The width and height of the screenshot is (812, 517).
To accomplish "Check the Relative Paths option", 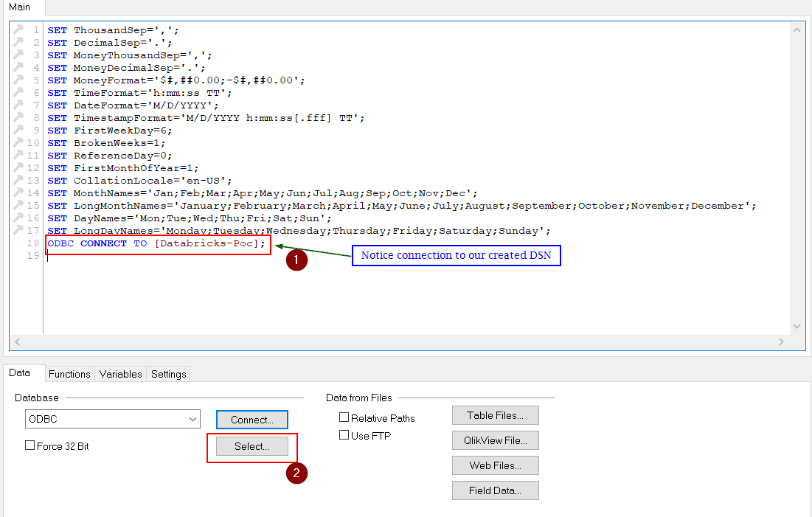I will pyautogui.click(x=344, y=417).
